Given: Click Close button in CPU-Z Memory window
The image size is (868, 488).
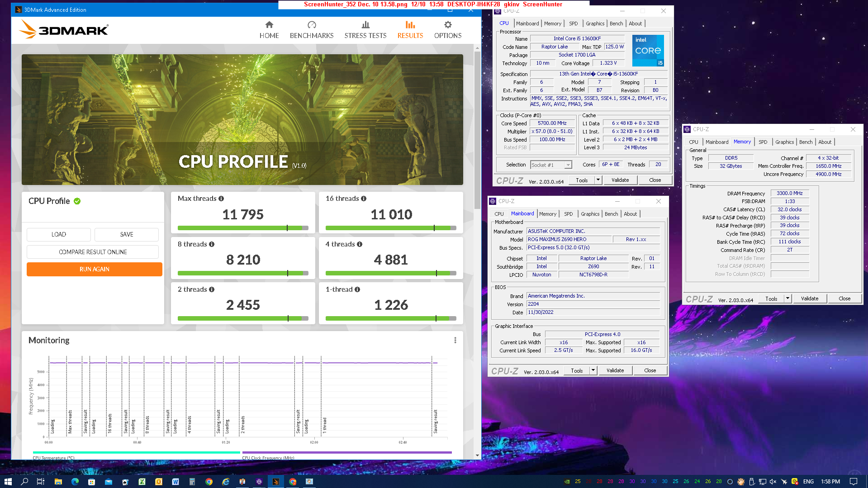Looking at the screenshot, I should pyautogui.click(x=844, y=298).
